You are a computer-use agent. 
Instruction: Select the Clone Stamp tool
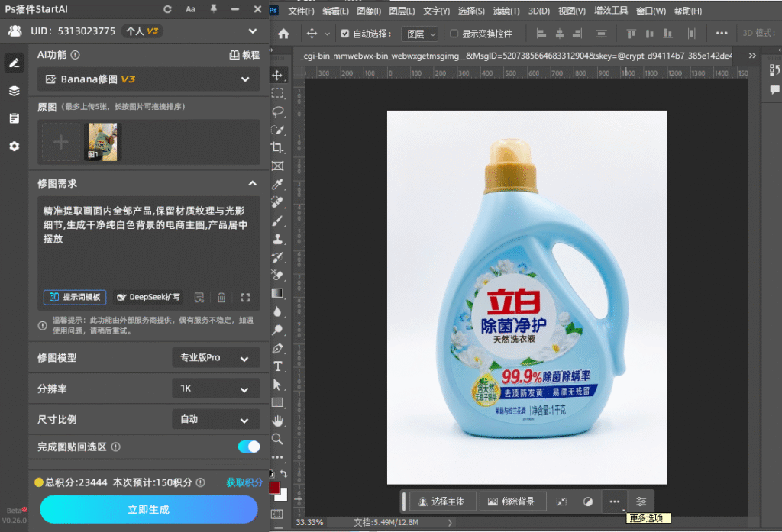277,239
